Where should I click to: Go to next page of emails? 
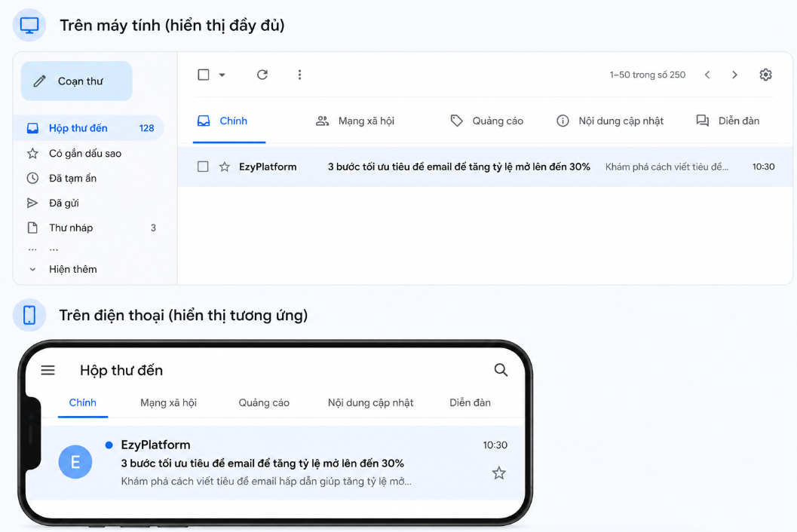click(x=734, y=75)
